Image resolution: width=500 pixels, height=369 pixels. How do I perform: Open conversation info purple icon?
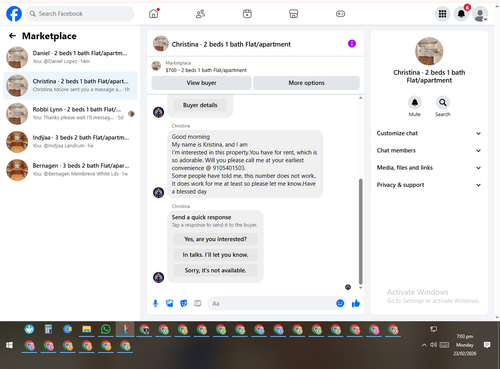(x=352, y=44)
